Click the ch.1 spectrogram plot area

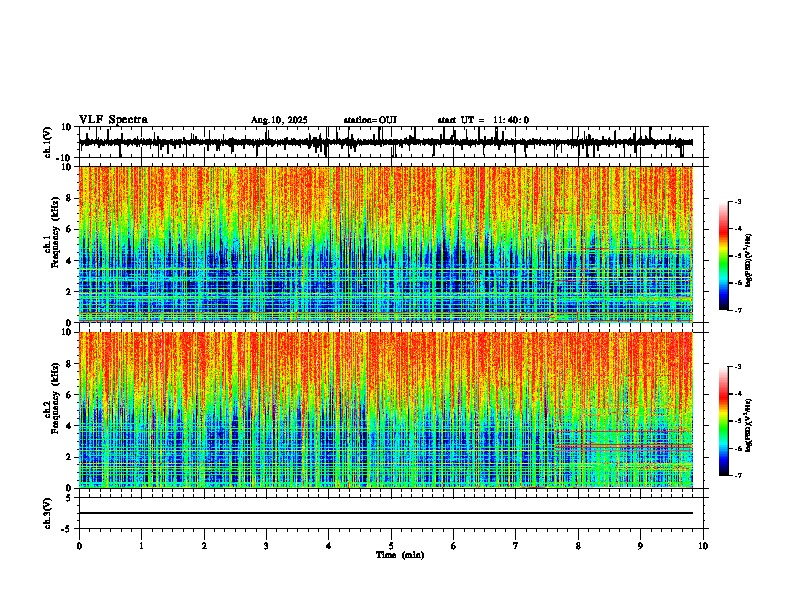385,244
